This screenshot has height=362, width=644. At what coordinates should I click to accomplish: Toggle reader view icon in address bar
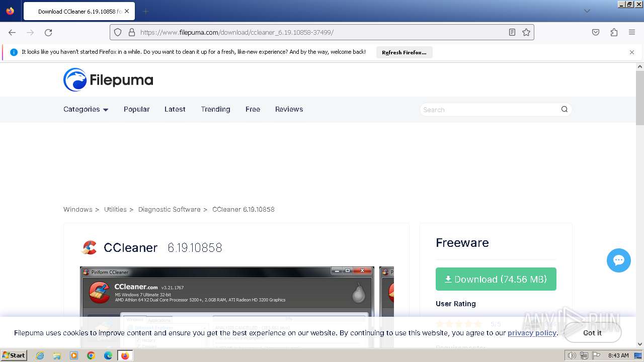(x=512, y=32)
